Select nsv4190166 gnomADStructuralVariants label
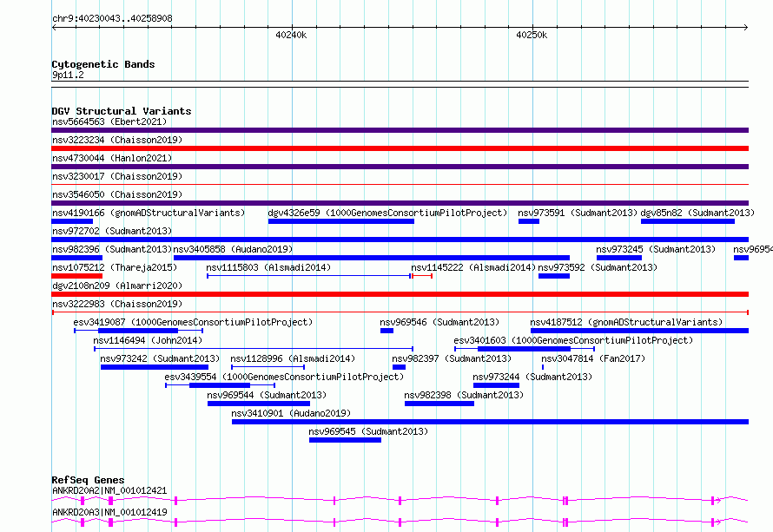The image size is (773, 532). click(149, 213)
